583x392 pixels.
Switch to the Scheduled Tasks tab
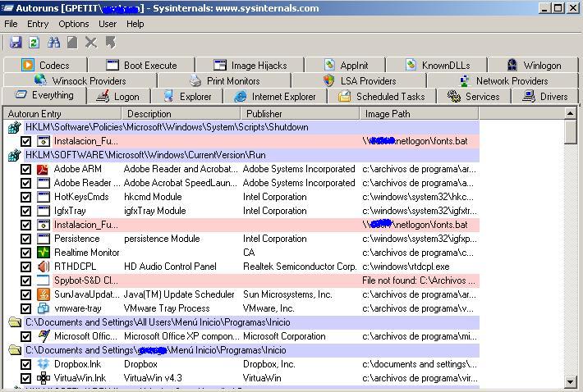[382, 97]
